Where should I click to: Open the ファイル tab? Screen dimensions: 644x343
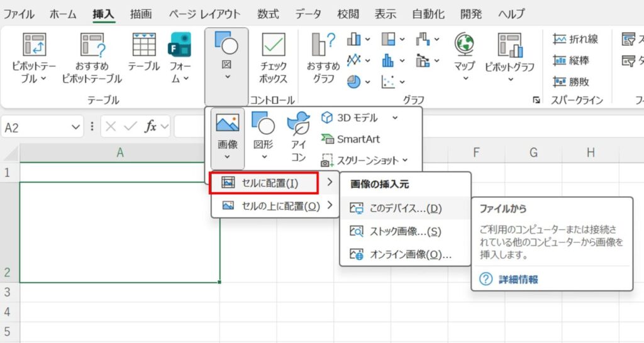click(x=19, y=14)
